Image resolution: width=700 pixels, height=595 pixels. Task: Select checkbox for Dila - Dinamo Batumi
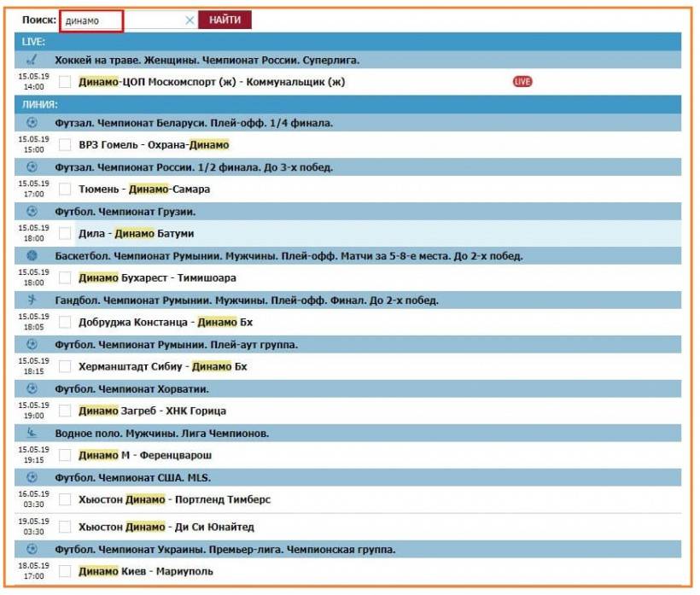65,233
